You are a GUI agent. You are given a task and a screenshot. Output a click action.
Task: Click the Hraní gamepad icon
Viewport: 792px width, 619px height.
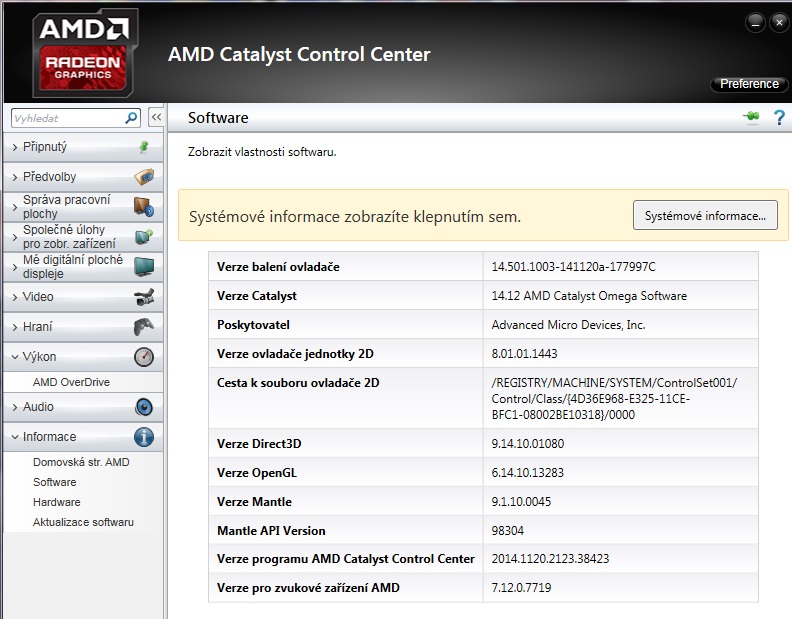(x=144, y=327)
